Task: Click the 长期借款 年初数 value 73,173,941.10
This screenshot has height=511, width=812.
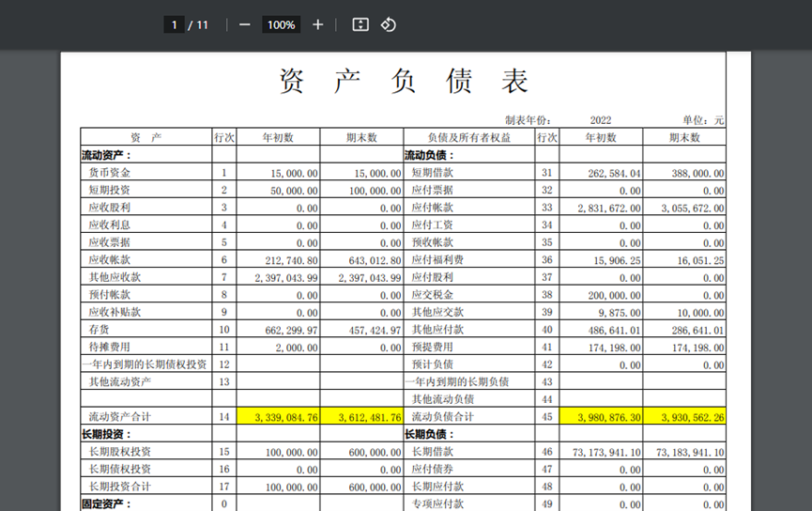Action: (x=606, y=453)
